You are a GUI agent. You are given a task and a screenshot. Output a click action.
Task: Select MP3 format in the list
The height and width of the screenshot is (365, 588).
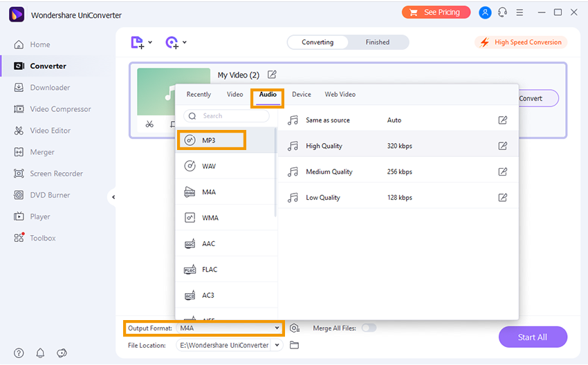click(226, 140)
